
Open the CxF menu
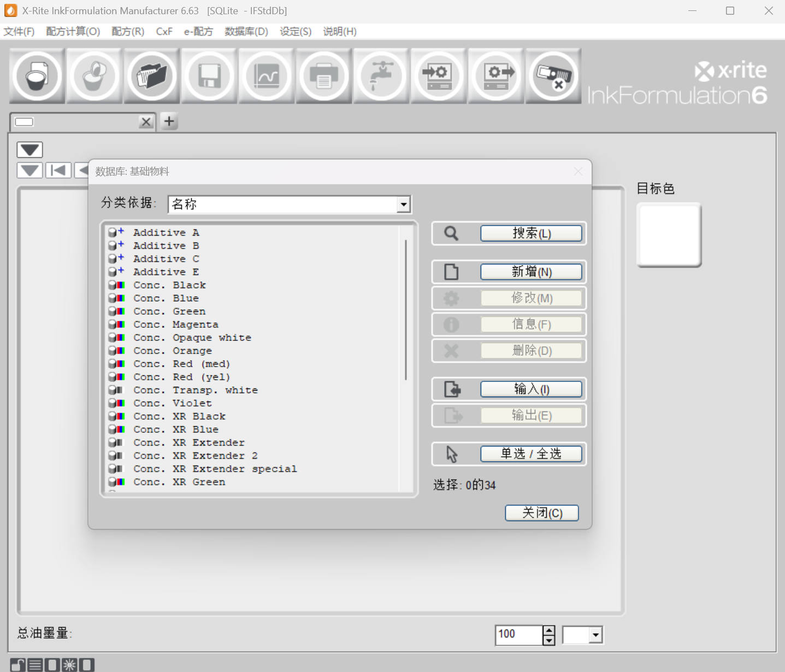pos(164,32)
